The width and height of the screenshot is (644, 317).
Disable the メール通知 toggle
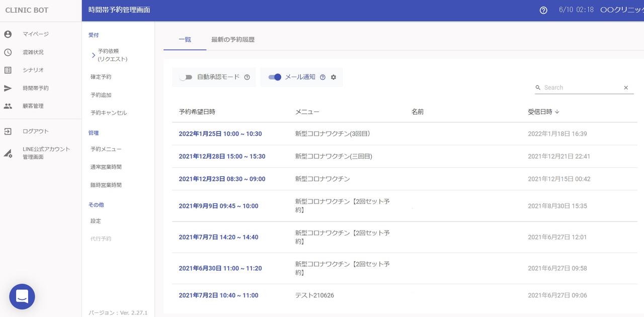(x=275, y=77)
